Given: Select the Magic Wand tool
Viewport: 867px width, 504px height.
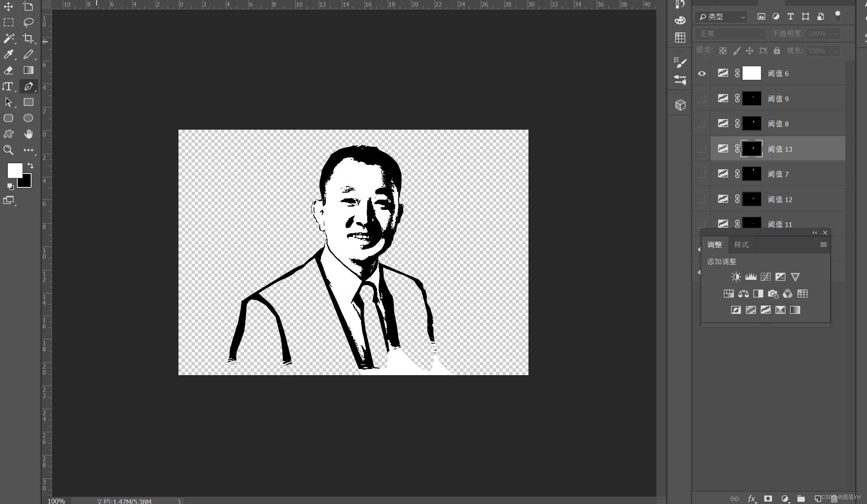Looking at the screenshot, I should click(x=8, y=38).
